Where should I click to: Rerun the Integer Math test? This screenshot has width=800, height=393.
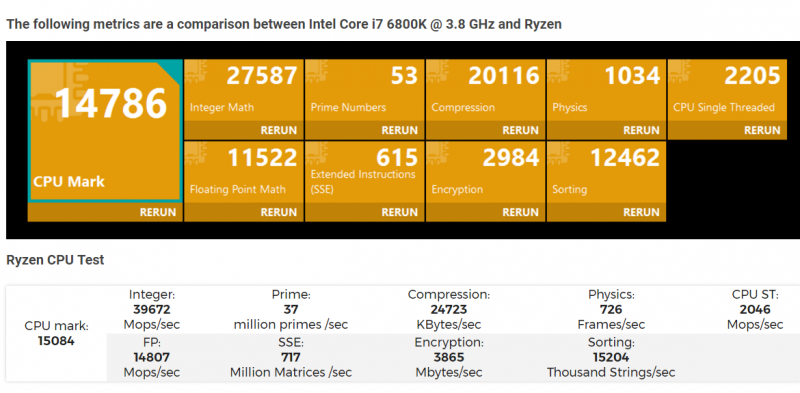click(x=279, y=130)
